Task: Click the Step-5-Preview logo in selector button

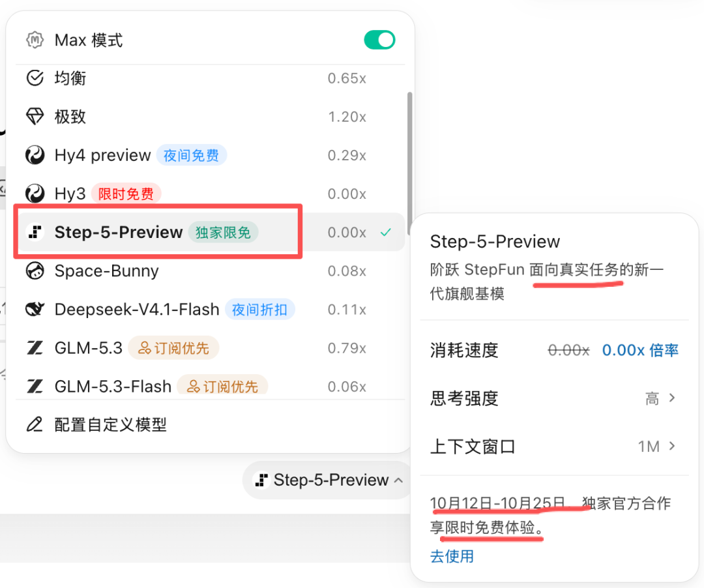Action: [261, 480]
